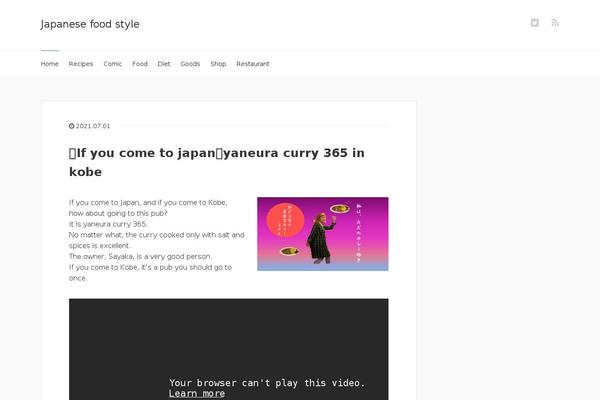Image resolution: width=600 pixels, height=400 pixels.
Task: Open the pink yaneura curry thumbnail image
Action: pyautogui.click(x=323, y=234)
